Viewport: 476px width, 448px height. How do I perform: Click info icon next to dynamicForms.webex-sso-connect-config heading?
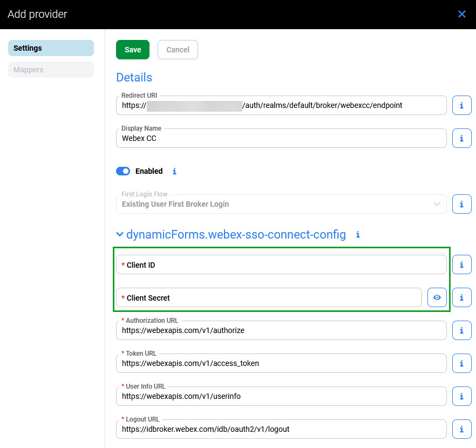(358, 235)
